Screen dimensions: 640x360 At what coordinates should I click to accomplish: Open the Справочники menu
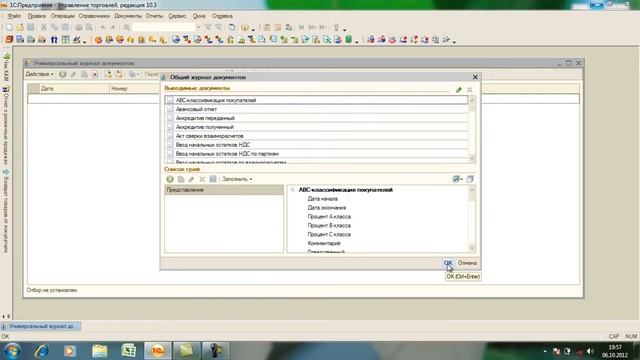tap(94, 16)
